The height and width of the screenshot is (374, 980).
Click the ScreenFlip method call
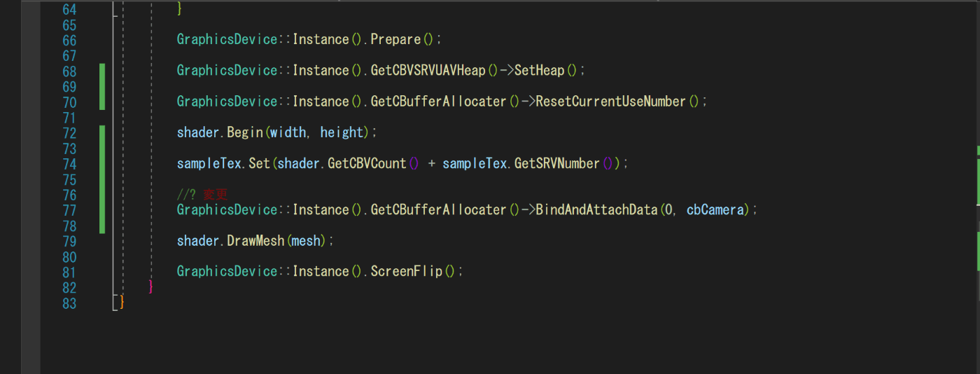tap(406, 270)
